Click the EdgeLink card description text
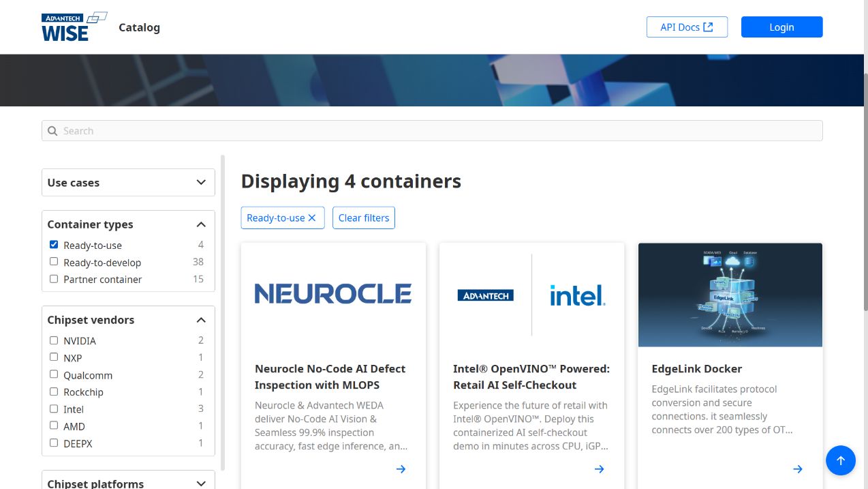 point(722,409)
